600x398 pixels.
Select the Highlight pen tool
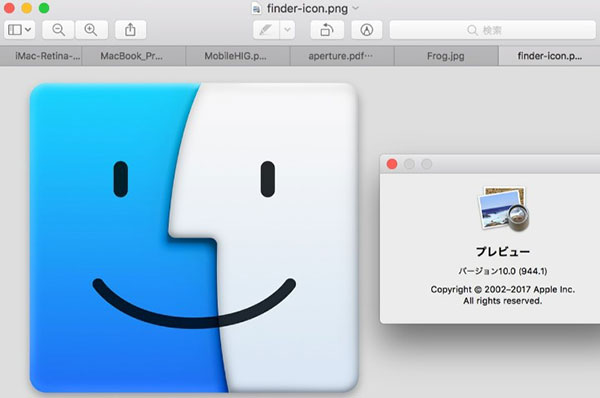[266, 30]
